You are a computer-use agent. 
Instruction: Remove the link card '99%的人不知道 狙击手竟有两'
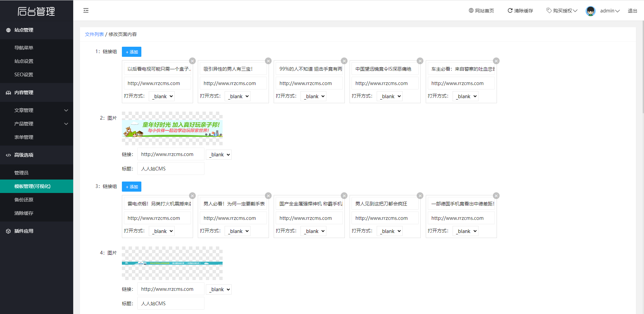tap(344, 61)
